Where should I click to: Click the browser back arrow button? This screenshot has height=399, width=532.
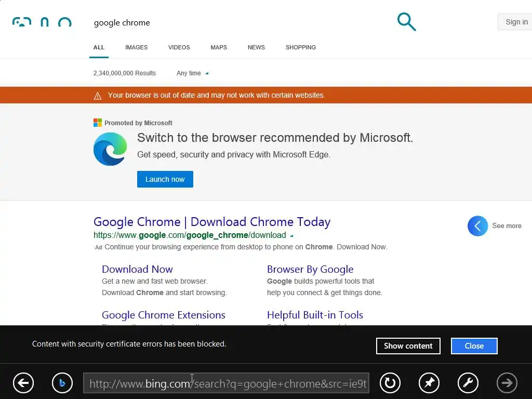point(23,383)
